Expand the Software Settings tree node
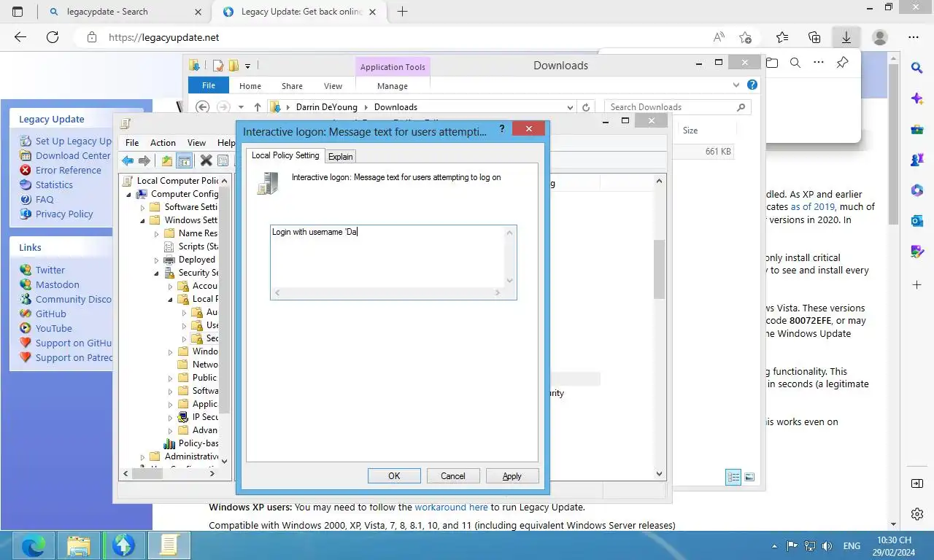 click(143, 207)
